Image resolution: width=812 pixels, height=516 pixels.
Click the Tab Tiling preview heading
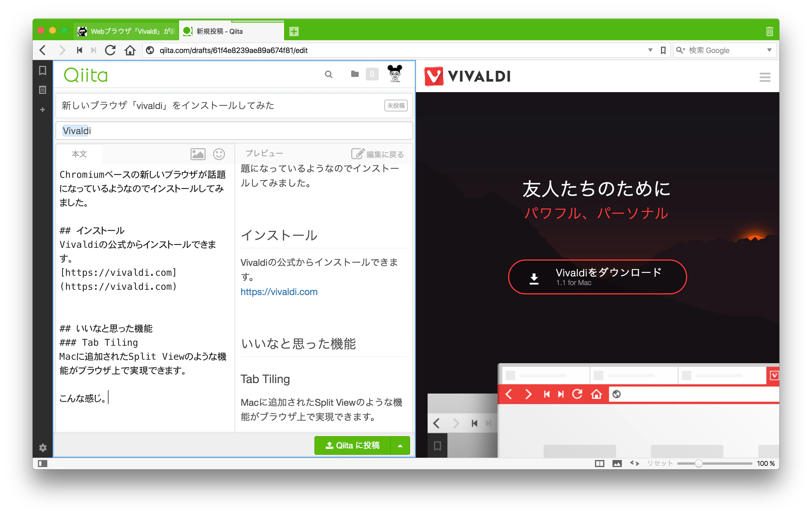pos(265,379)
